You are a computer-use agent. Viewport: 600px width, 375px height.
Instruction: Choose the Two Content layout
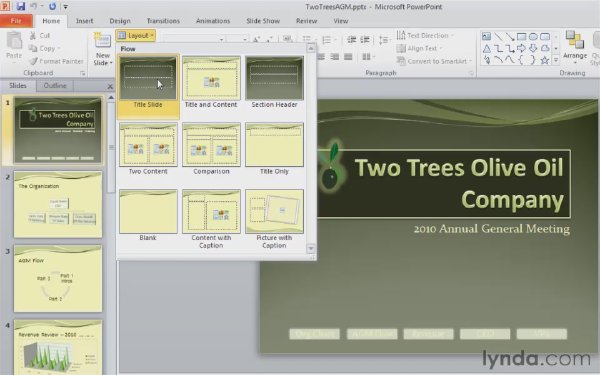(148, 149)
